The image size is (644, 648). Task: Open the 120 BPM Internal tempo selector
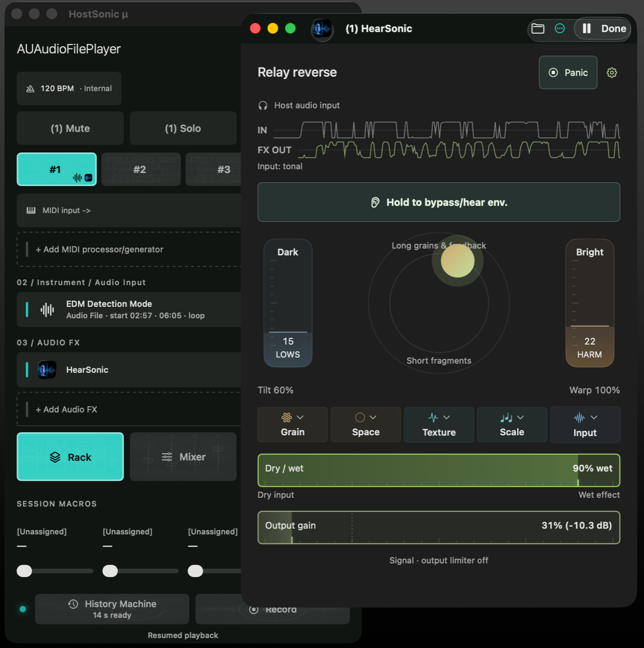(x=69, y=88)
